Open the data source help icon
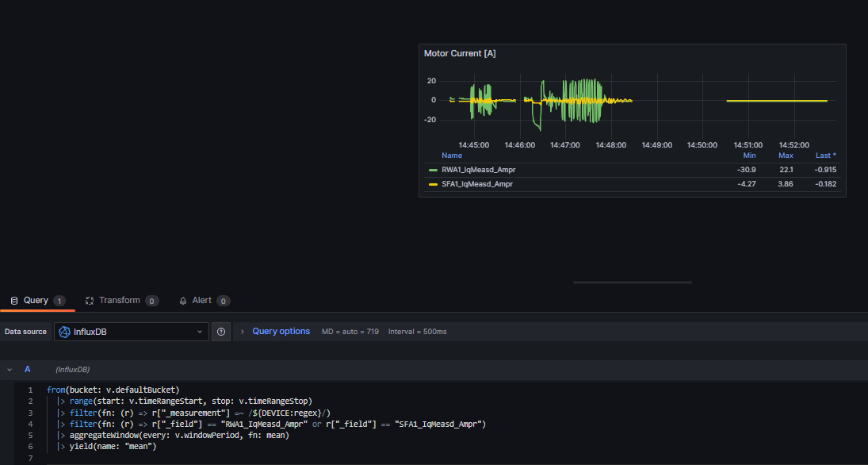Image resolution: width=868 pixels, height=465 pixels. (x=221, y=332)
